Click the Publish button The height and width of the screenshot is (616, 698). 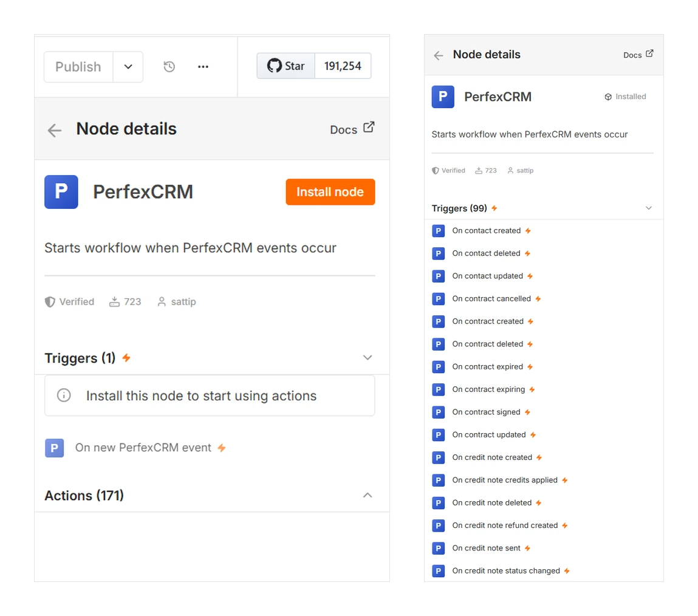(x=78, y=67)
